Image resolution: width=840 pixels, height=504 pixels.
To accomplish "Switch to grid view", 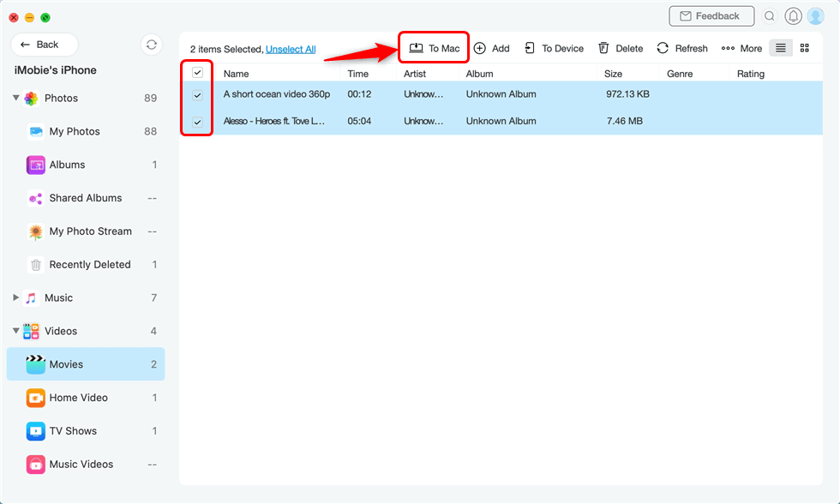I will click(804, 48).
